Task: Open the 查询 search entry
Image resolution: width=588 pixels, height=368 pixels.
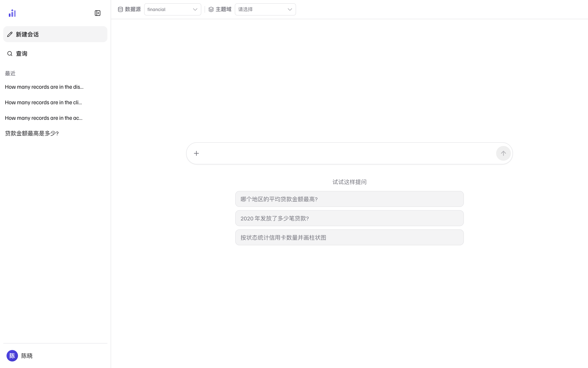Action: tap(55, 54)
